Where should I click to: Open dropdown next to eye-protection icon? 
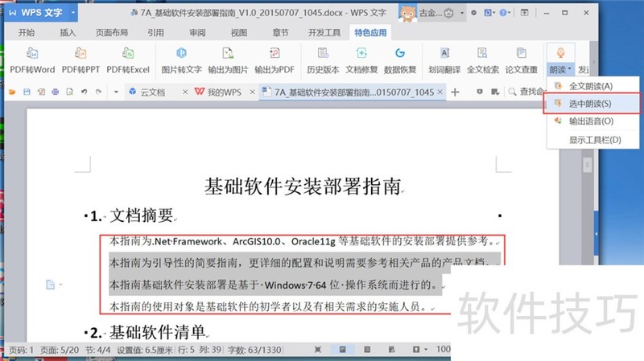[426, 350]
